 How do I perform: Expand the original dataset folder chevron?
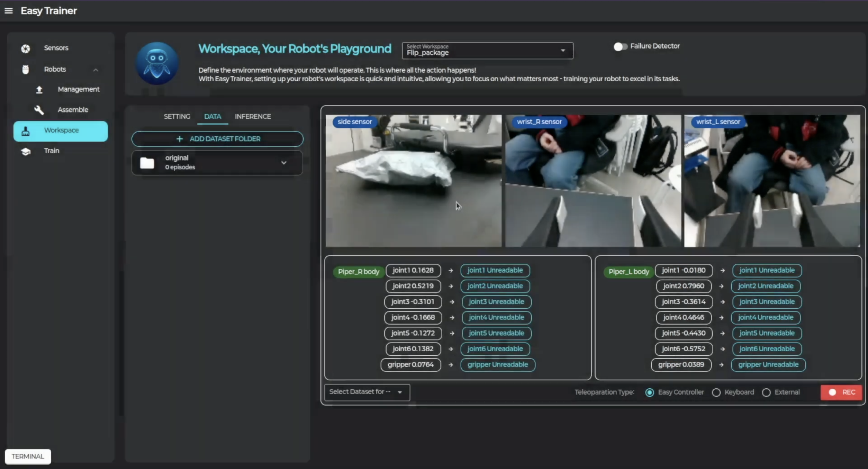coord(284,163)
